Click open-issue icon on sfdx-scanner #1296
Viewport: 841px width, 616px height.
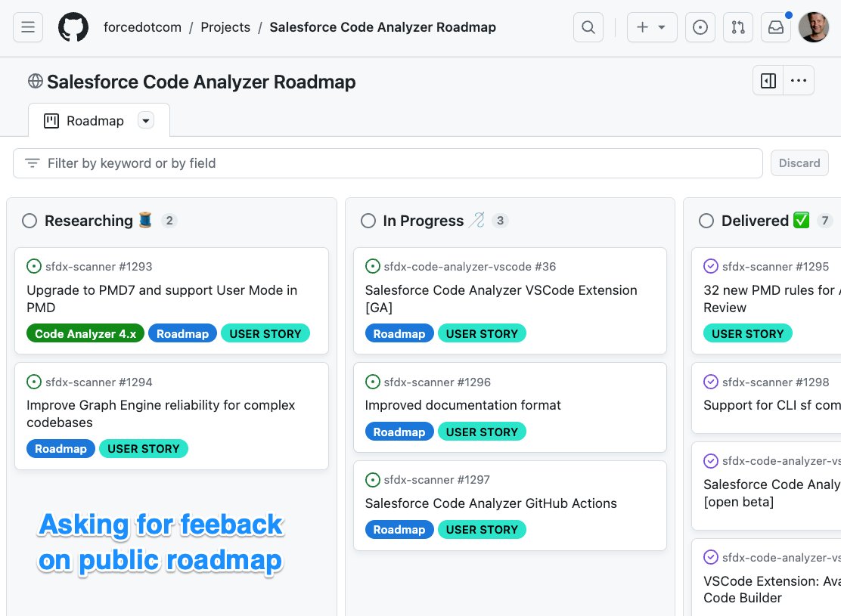click(x=372, y=382)
